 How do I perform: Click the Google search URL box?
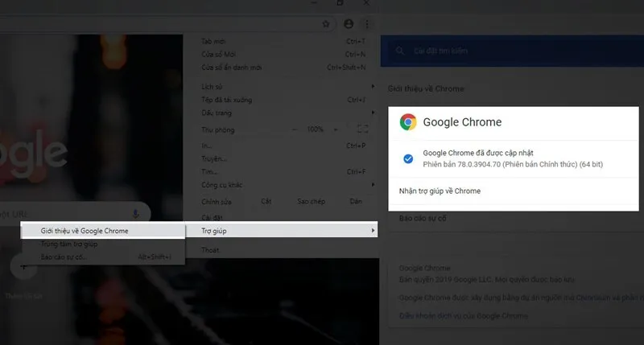[74, 214]
